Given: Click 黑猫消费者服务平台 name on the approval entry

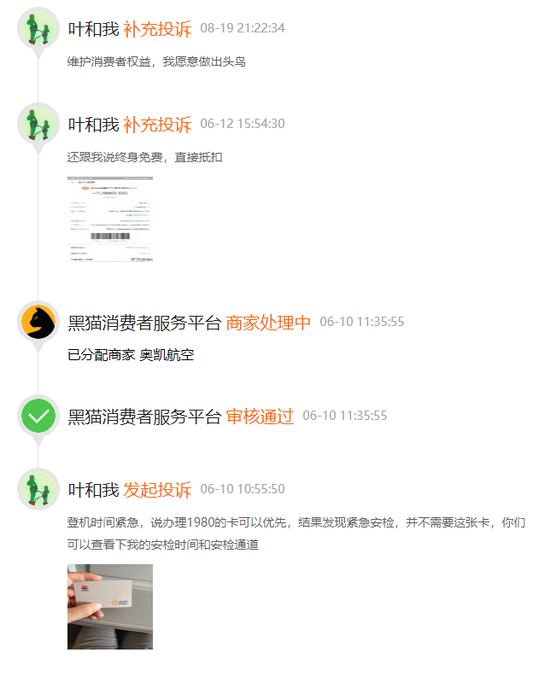Looking at the screenshot, I should point(144,417).
